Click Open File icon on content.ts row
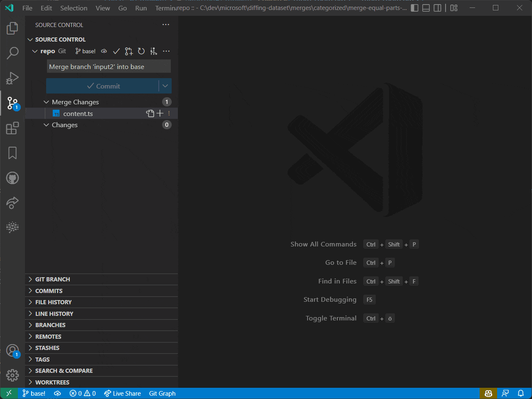 pos(150,113)
